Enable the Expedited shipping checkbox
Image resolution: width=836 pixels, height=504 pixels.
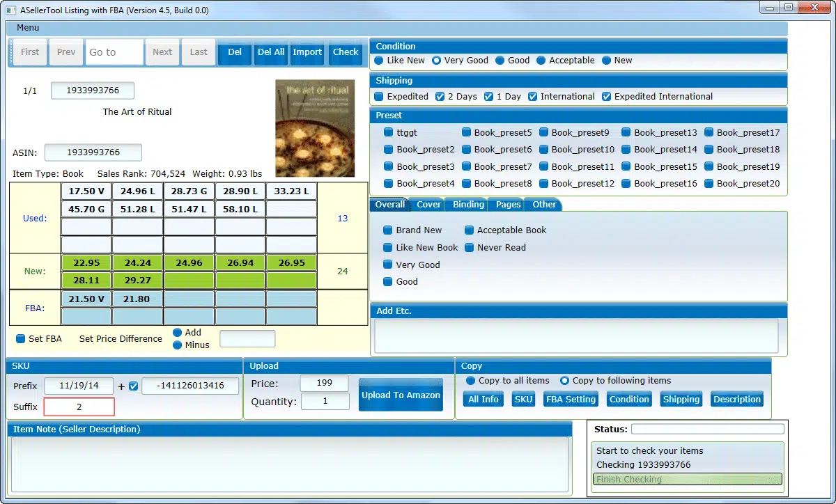tap(379, 97)
